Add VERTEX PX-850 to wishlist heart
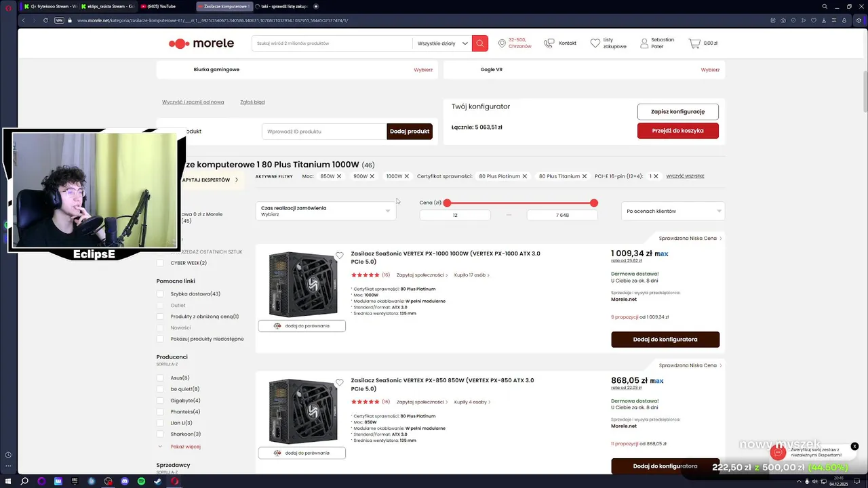Screen dimensions: 868x488 point(339,382)
